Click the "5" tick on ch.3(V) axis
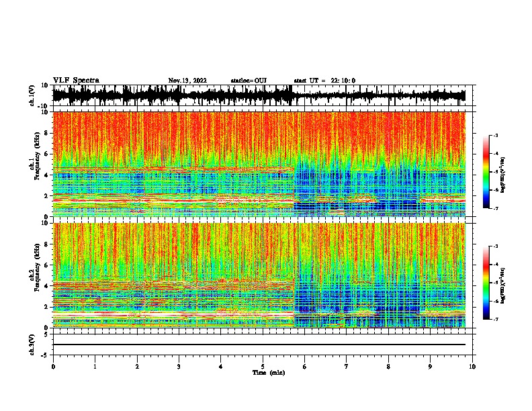 pyautogui.click(x=47, y=334)
